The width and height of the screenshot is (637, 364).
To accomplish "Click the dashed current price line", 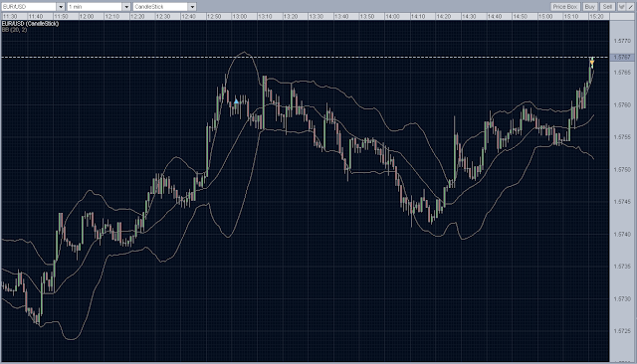I will point(305,58).
